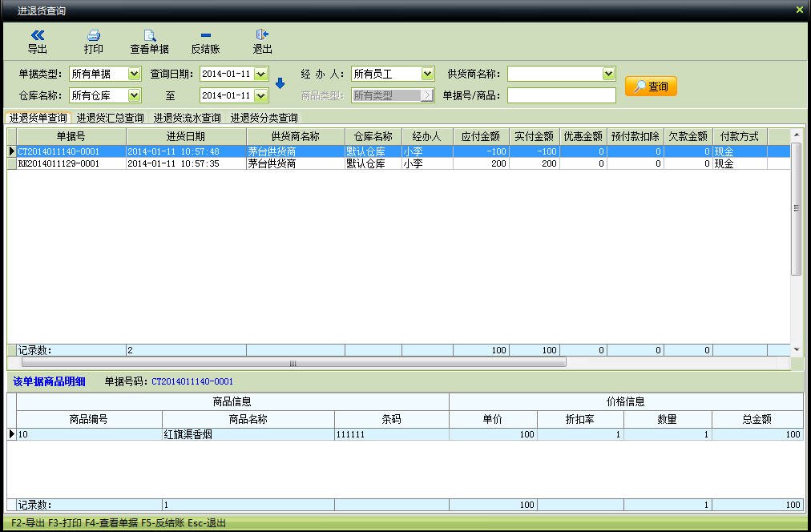This screenshot has height=532, width=811.
Task: Click the 优惠金额 column header
Action: pos(583,136)
